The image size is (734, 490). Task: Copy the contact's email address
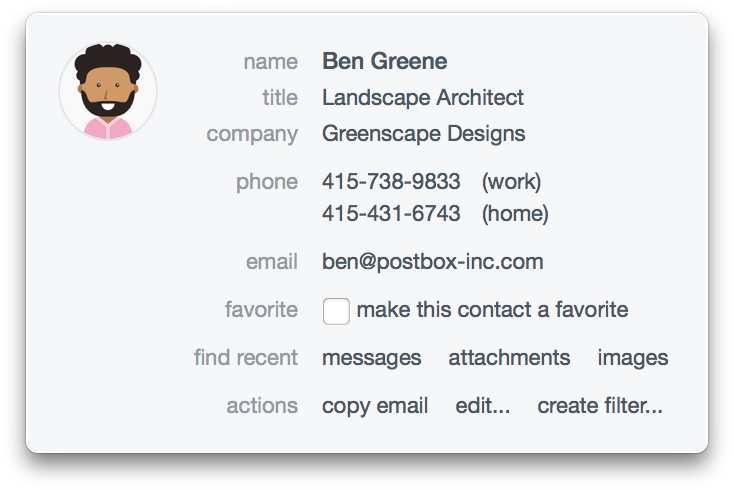pos(375,406)
